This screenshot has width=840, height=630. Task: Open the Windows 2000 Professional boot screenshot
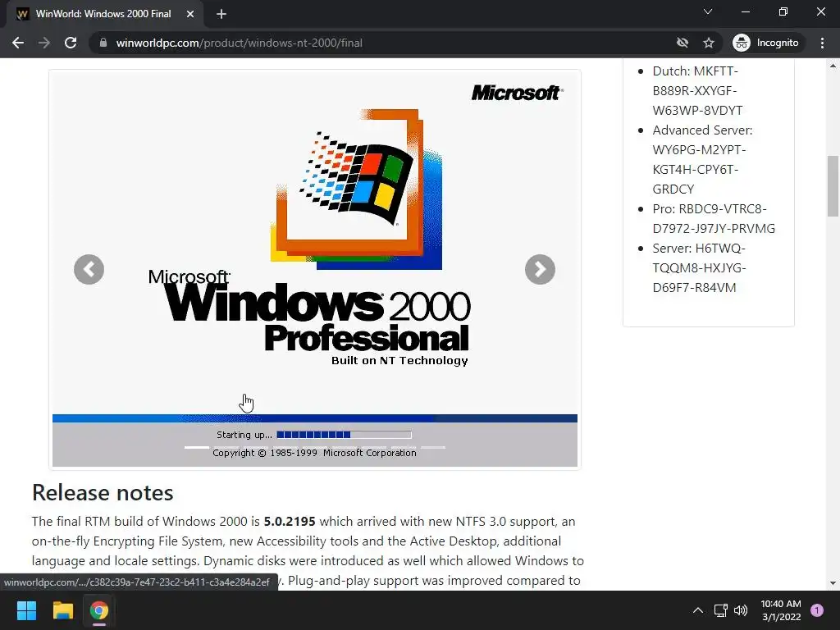coord(315,269)
